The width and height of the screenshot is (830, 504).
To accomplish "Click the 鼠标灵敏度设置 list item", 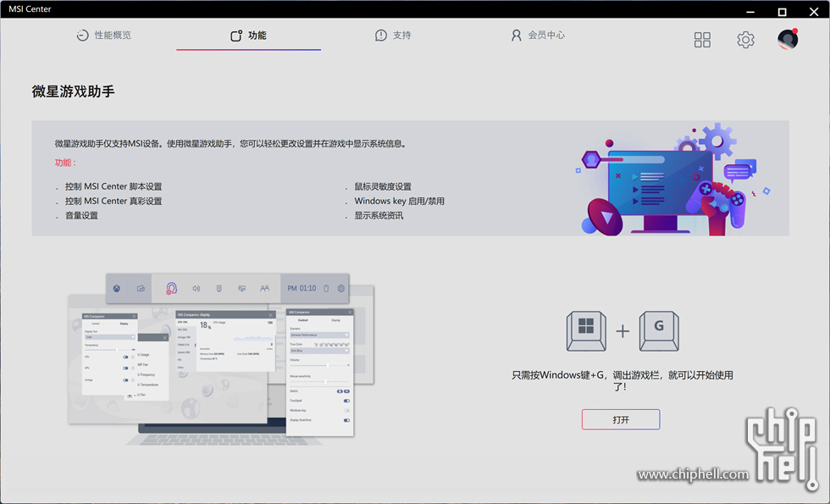I will 383,186.
